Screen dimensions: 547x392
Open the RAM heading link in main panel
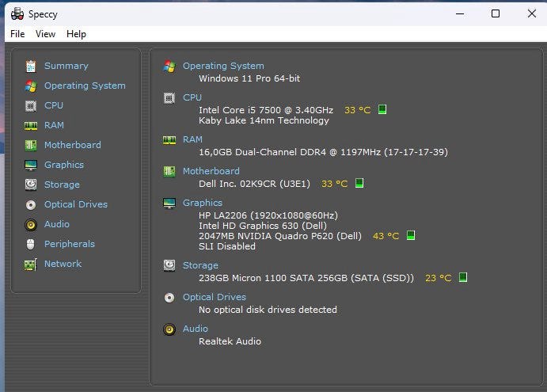coord(192,139)
